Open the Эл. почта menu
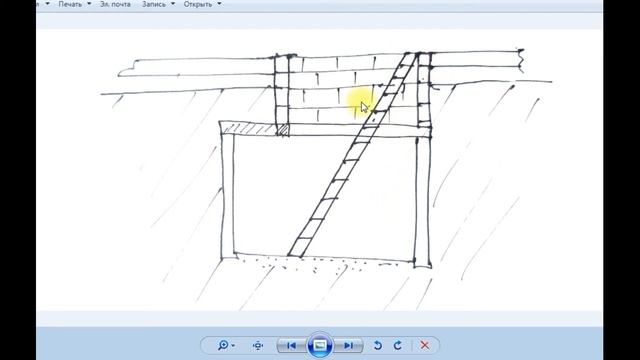The width and height of the screenshot is (640, 360). [115, 4]
